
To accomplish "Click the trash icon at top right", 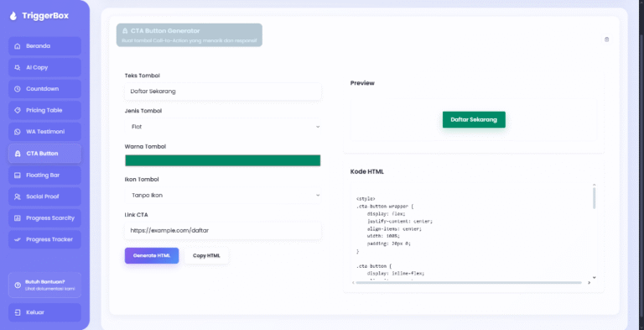I will 606,39.
